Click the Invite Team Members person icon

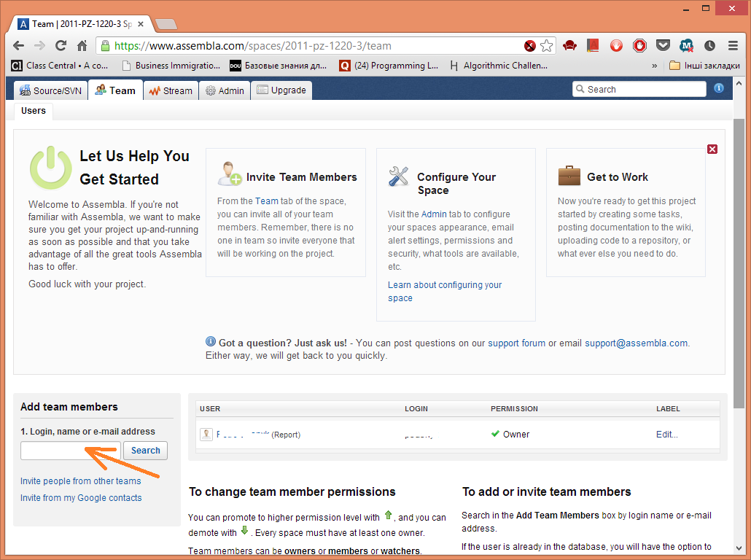230,174
